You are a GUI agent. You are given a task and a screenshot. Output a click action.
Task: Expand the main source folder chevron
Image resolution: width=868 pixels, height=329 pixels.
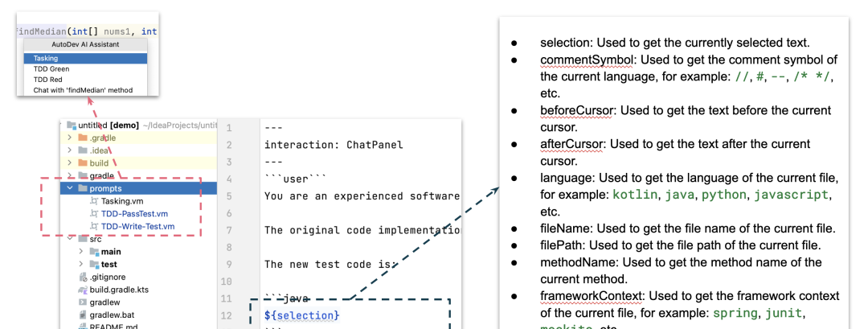click(81, 252)
